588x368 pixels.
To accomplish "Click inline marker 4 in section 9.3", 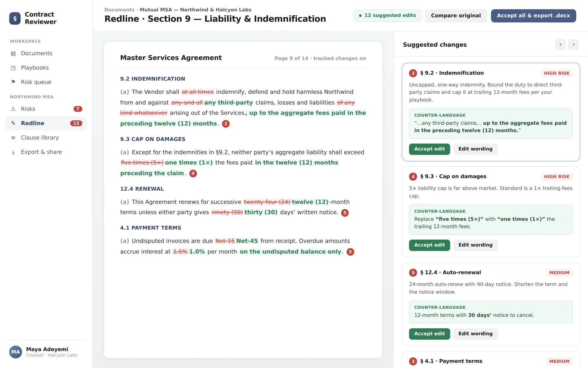I will tap(193, 173).
